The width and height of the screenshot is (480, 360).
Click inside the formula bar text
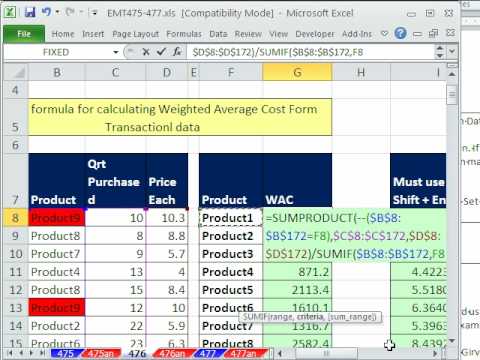tap(277, 52)
